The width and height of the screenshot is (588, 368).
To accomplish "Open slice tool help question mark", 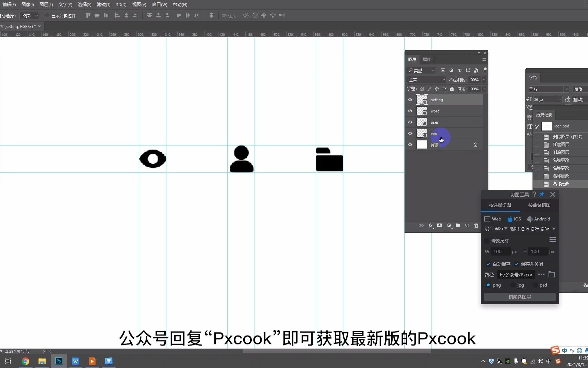I will pos(534,194).
